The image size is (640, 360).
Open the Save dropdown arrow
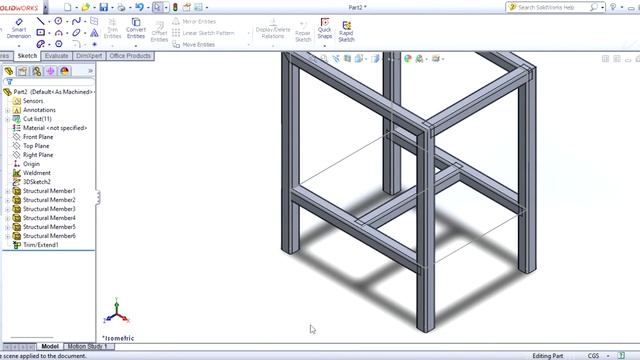[x=112, y=7]
